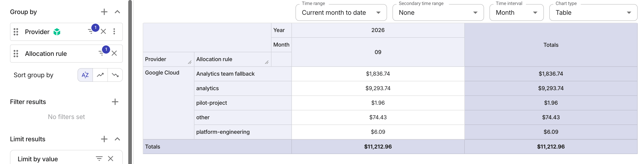Remove the Allocation rule grouping
The height and width of the screenshot is (164, 644).
point(114,53)
